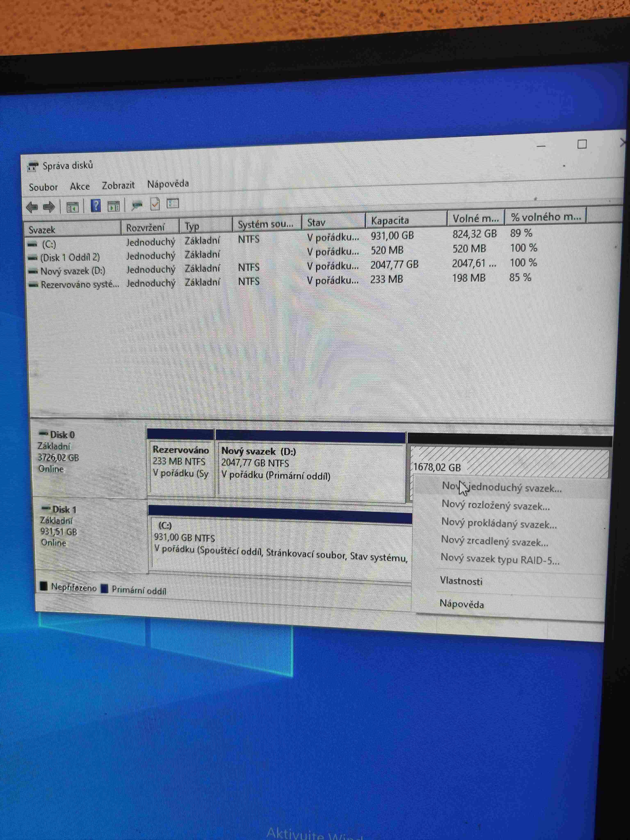The height and width of the screenshot is (840, 630).
Task: Click the properties checkmark document icon
Action: point(155,204)
